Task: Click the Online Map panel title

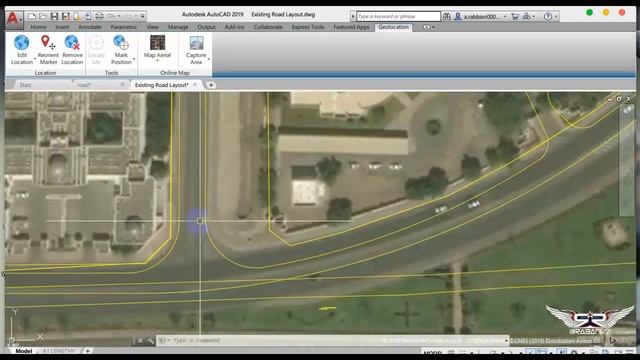Action: point(175,73)
